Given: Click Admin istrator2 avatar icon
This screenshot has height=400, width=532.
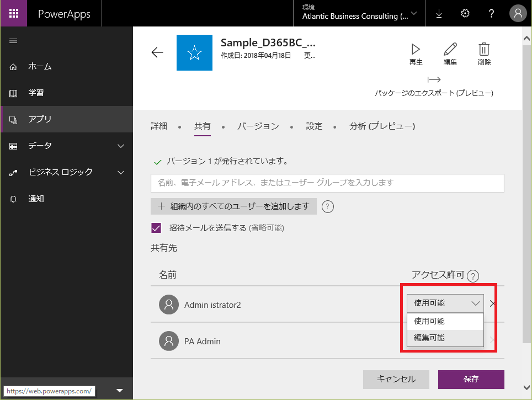Looking at the screenshot, I should coord(169,305).
